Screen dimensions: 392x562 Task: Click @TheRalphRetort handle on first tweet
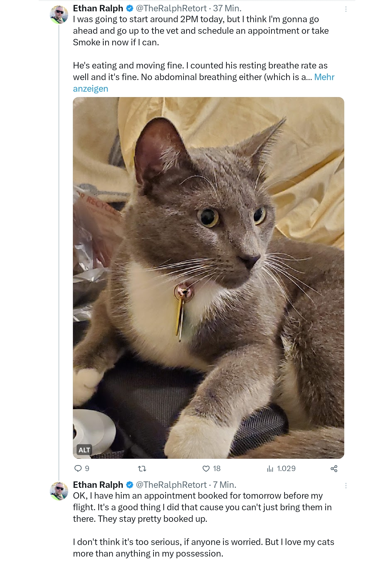pos(171,8)
